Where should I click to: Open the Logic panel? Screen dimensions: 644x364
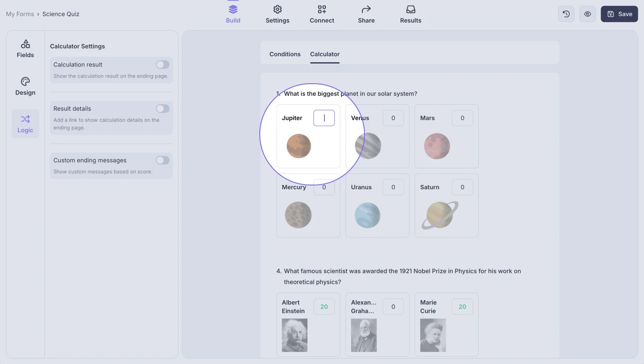tap(25, 124)
